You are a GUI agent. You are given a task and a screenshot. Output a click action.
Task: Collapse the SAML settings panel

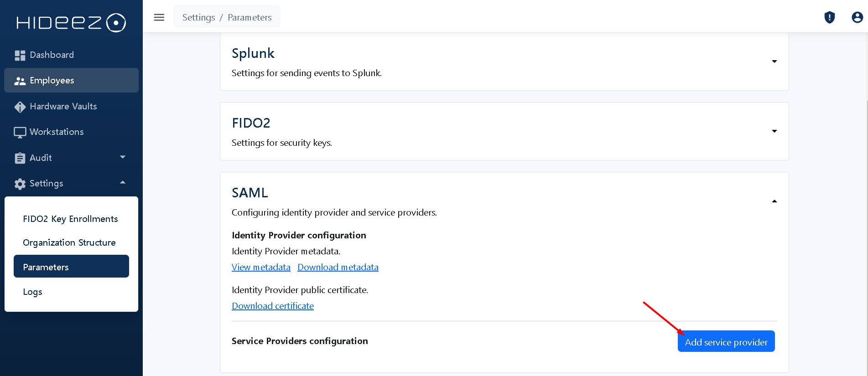774,201
